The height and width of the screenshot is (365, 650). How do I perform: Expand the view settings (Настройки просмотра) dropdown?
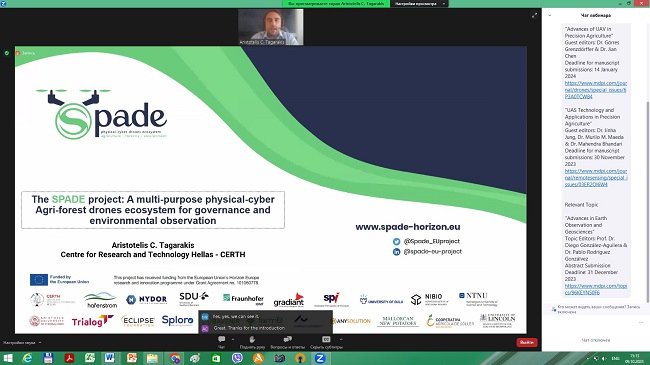tap(419, 4)
